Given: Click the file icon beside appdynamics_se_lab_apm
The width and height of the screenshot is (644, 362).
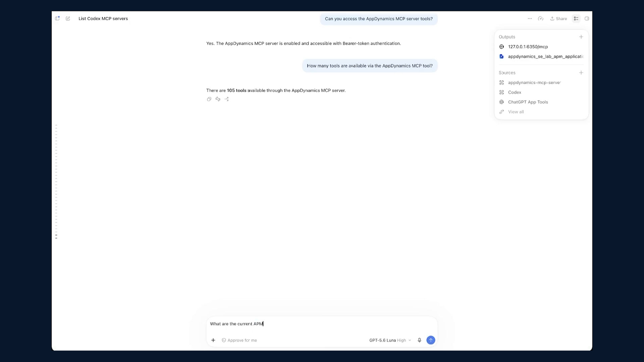Looking at the screenshot, I should tap(501, 56).
